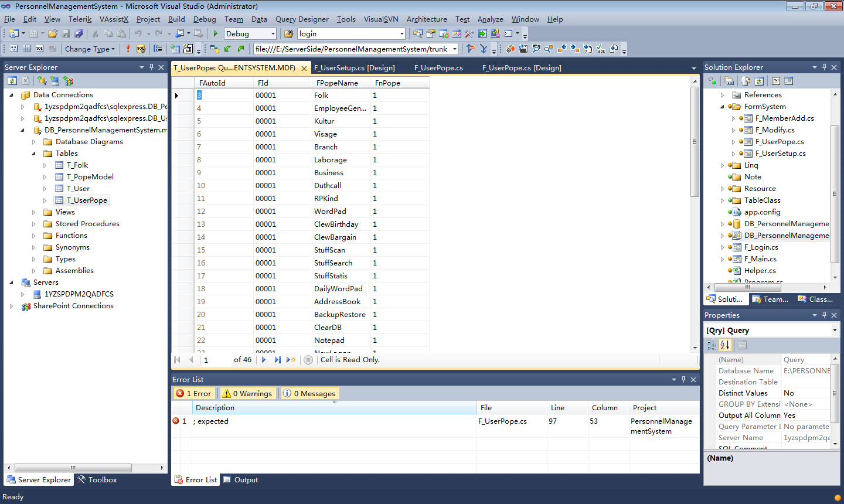Toggle auto-hide pin on Solution Explorer
The width and height of the screenshot is (844, 504).
pyautogui.click(x=824, y=67)
